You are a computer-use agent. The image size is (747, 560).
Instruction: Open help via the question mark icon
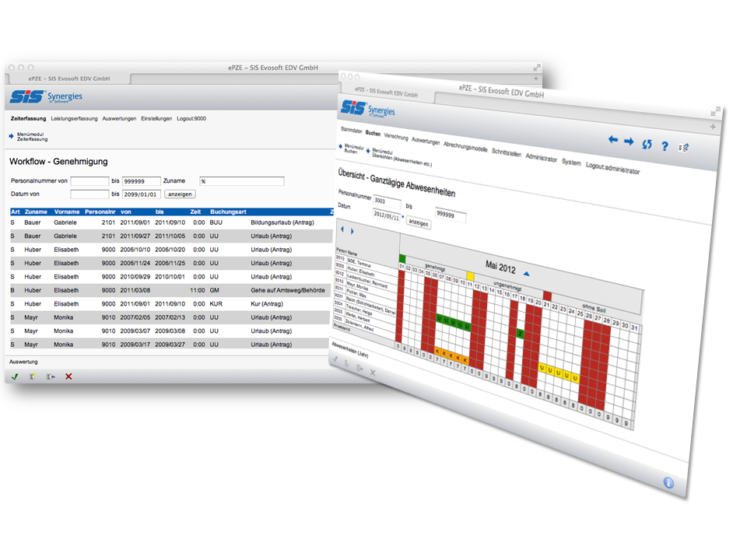pos(665,145)
